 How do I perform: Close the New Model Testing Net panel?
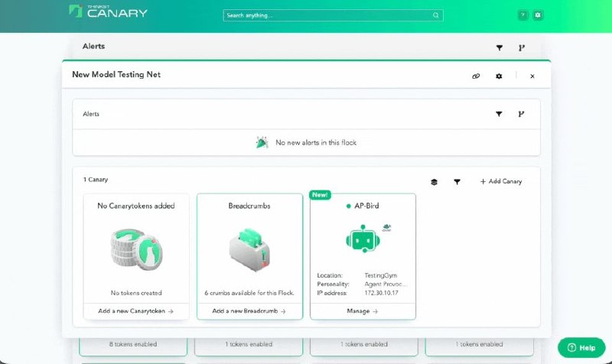(x=532, y=76)
